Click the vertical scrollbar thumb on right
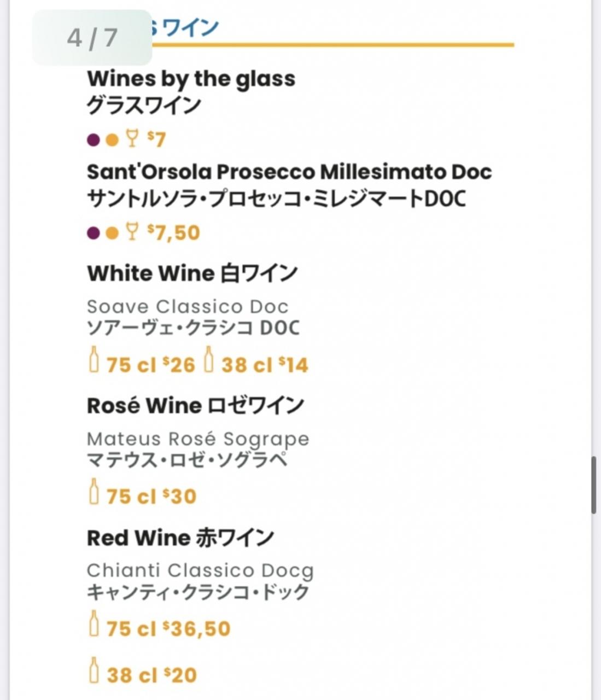Image resolution: width=601 pixels, height=700 pixels. [594, 485]
